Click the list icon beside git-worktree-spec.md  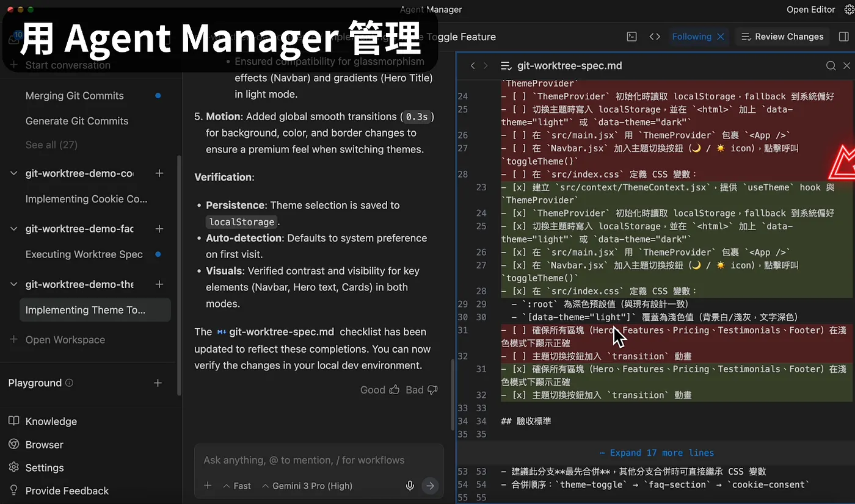pyautogui.click(x=506, y=66)
